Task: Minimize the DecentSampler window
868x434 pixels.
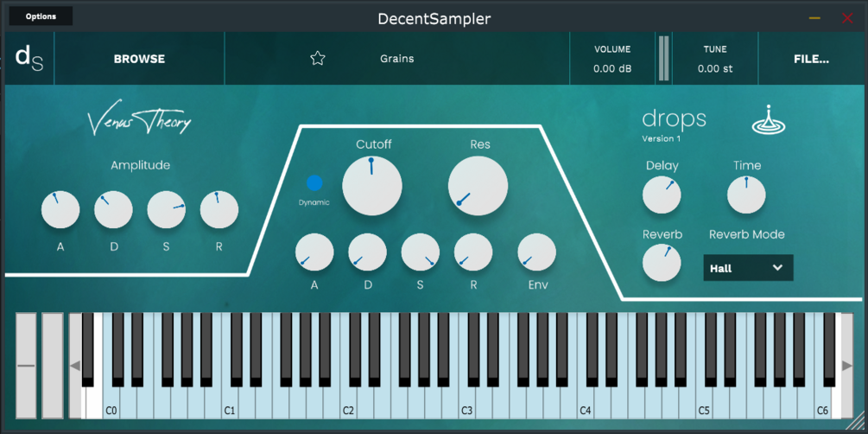Action: point(814,18)
